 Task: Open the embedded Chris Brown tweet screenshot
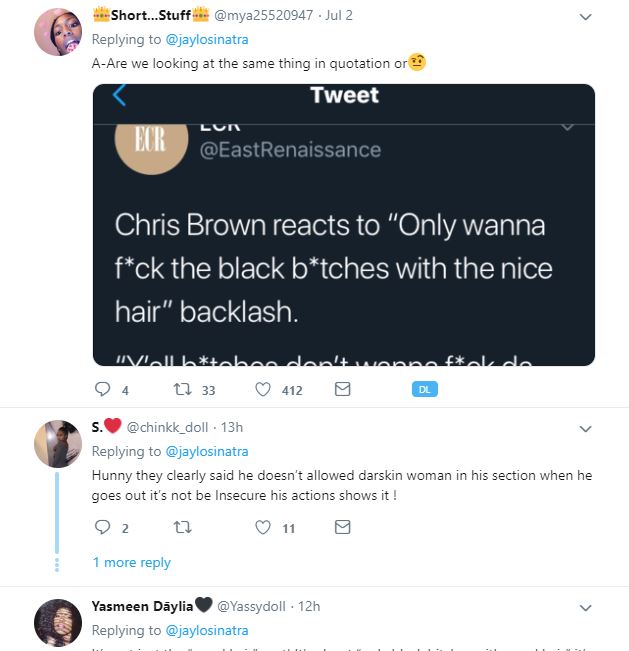[x=344, y=225]
